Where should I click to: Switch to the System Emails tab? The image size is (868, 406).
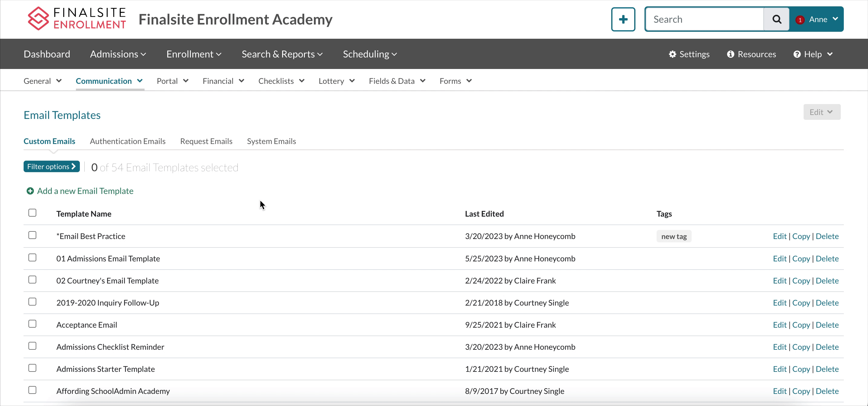pos(271,141)
